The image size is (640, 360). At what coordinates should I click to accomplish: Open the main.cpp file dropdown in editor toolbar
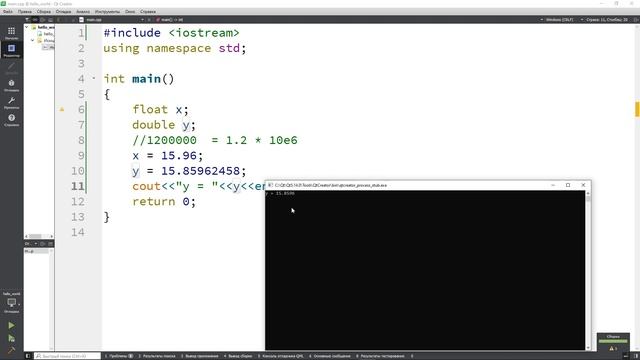point(111,20)
